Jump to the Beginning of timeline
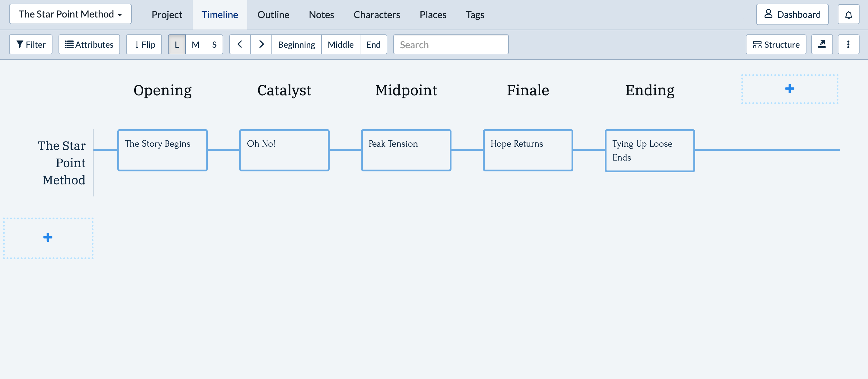The image size is (868, 379). [296, 45]
